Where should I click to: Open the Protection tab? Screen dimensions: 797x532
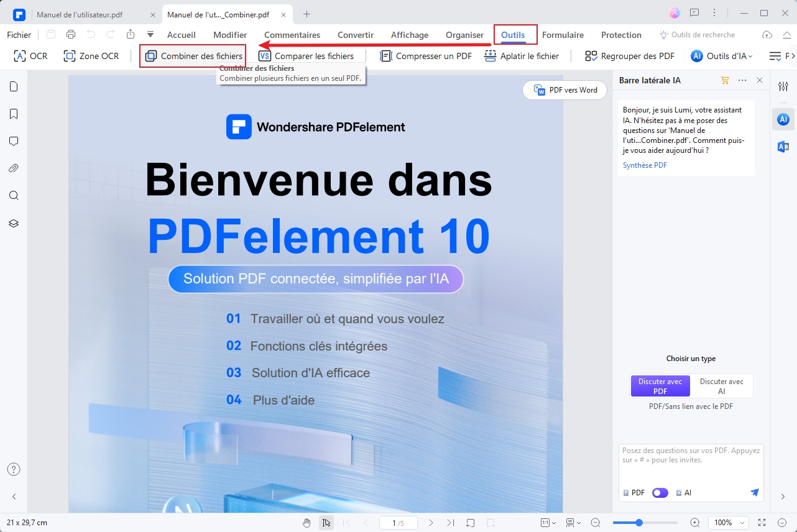[x=621, y=35]
